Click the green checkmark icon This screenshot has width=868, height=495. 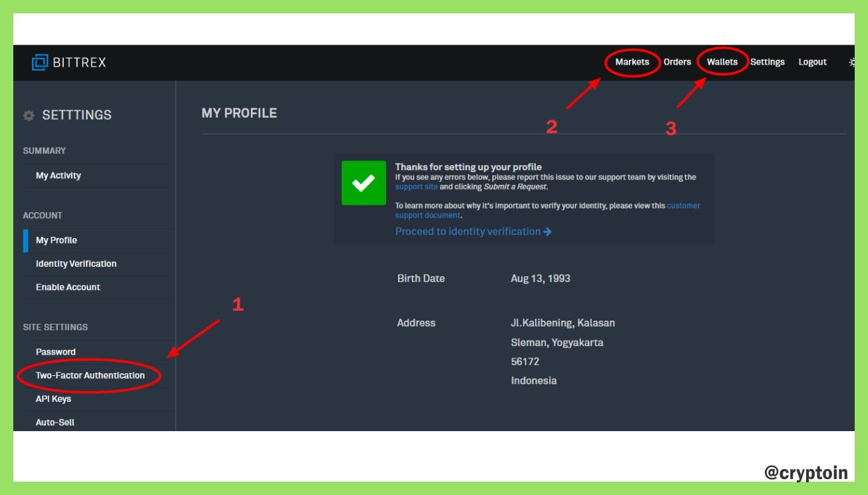click(363, 183)
